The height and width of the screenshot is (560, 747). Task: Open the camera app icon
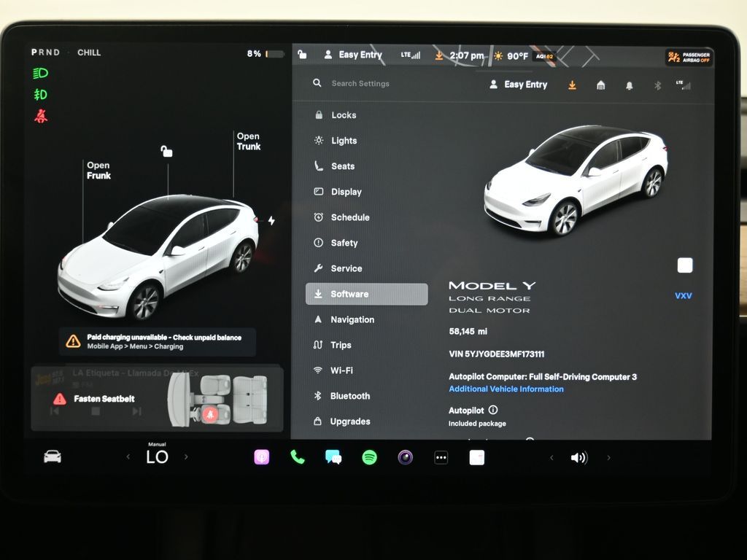point(406,457)
